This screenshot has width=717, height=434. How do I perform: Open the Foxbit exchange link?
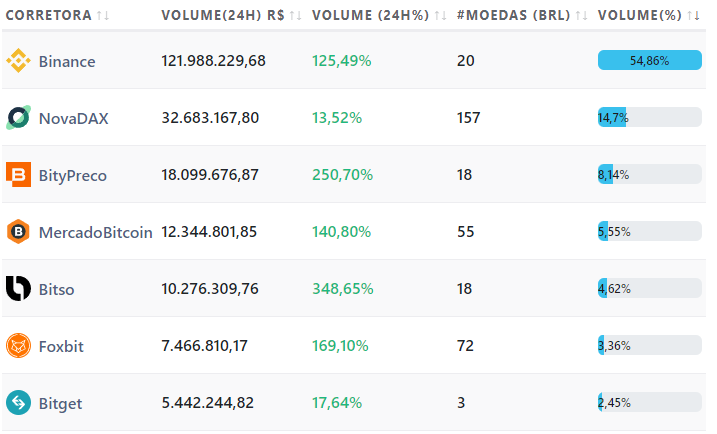(x=61, y=346)
